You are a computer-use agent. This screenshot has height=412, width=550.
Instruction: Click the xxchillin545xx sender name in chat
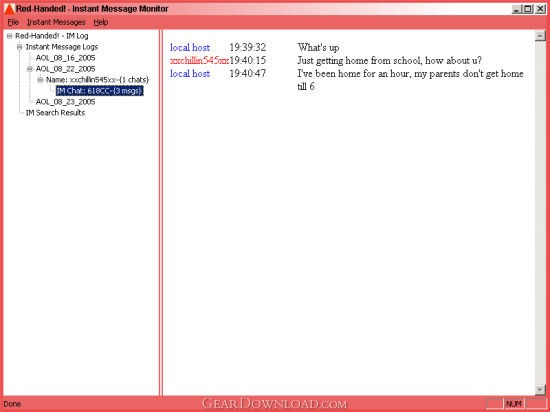(x=199, y=60)
